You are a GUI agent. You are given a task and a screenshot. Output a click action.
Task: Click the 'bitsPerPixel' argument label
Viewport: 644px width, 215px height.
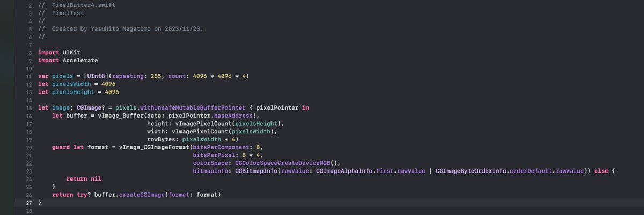pyautogui.click(x=215, y=155)
